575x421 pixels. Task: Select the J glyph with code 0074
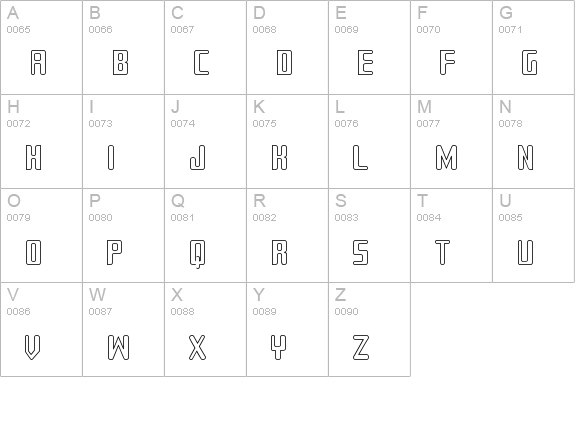[205, 142]
